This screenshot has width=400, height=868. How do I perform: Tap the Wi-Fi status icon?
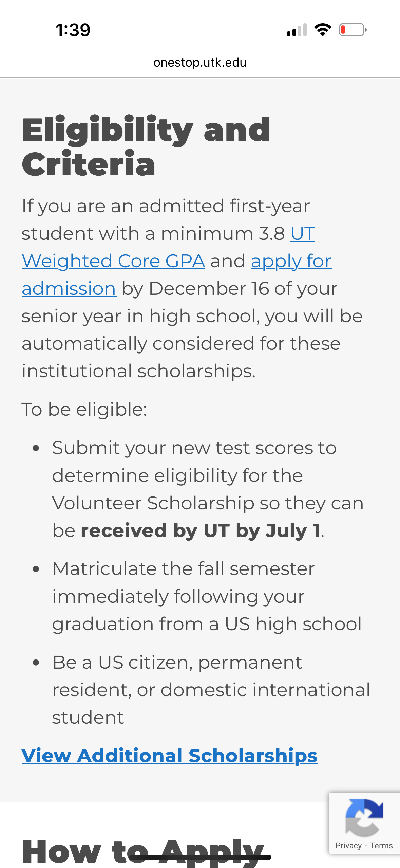(323, 30)
